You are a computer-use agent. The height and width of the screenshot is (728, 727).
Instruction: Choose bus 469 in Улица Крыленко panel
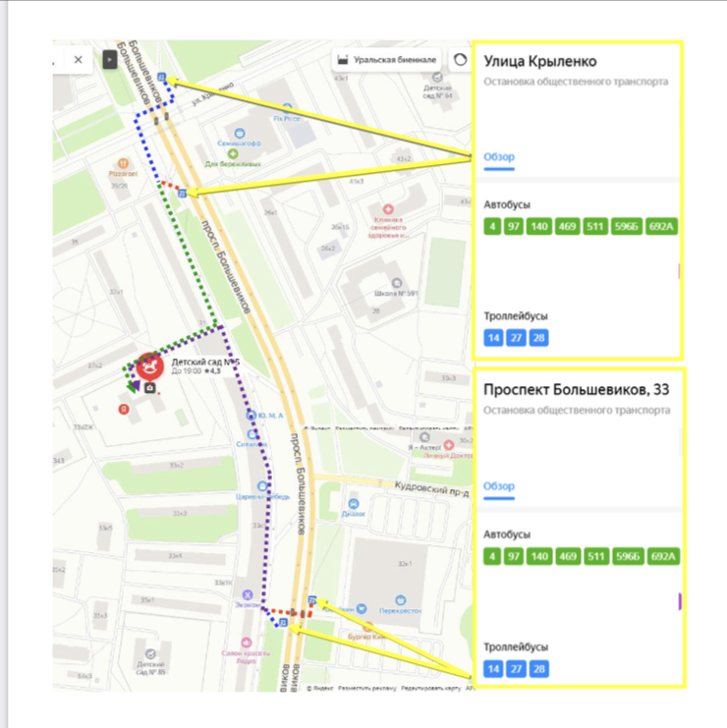567,227
